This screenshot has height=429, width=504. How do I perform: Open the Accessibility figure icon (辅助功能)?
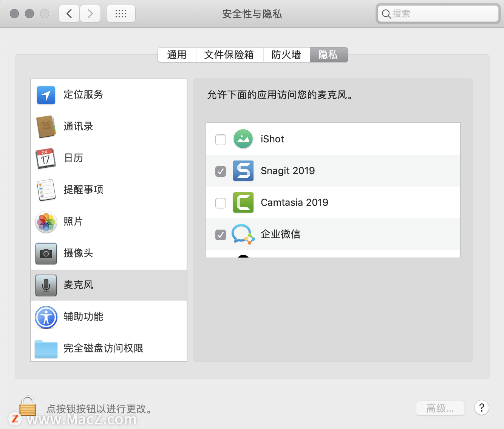click(x=46, y=317)
